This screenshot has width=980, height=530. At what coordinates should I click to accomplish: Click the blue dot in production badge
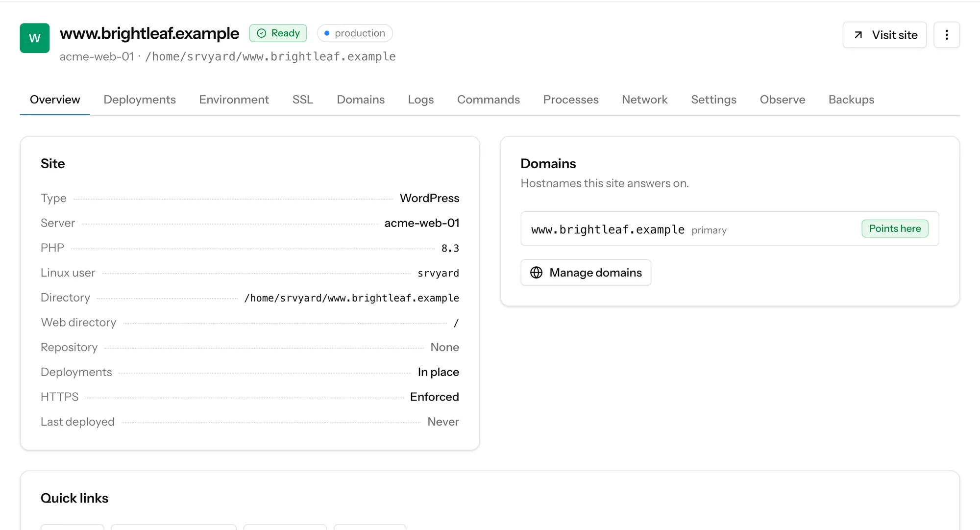pyautogui.click(x=327, y=33)
